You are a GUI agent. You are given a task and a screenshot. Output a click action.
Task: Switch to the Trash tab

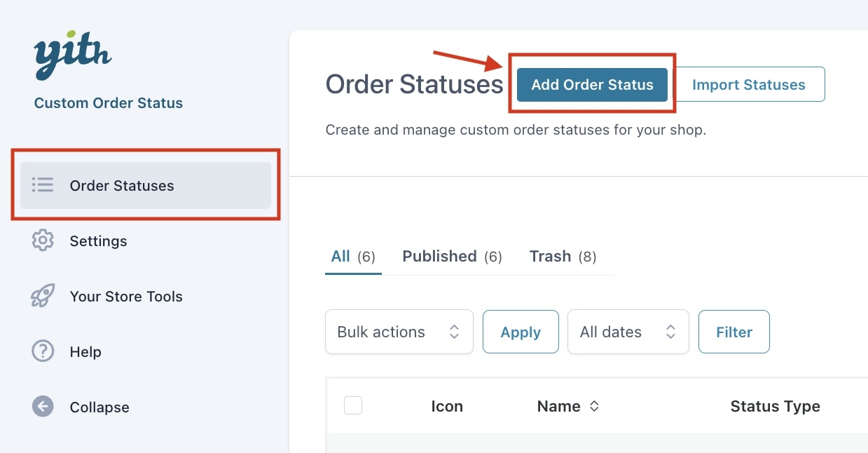563,257
